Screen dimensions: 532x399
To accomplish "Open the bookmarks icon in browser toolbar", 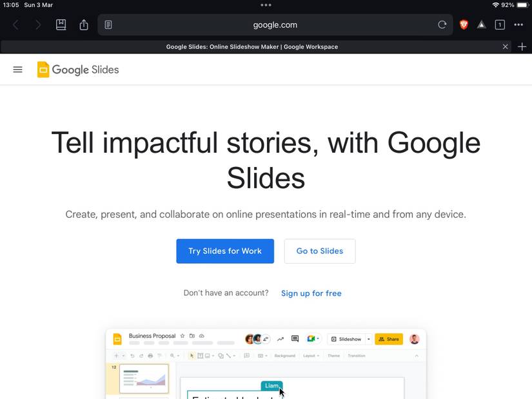I will coord(61,25).
